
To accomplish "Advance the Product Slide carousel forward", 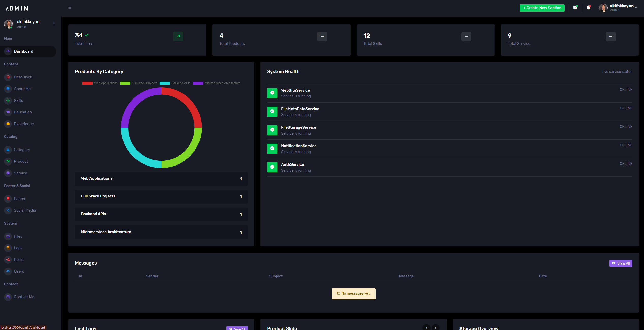I will [436, 328].
